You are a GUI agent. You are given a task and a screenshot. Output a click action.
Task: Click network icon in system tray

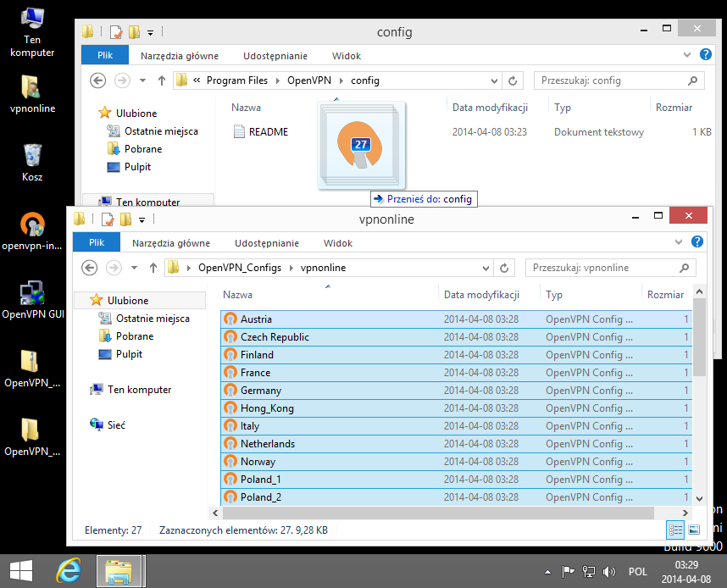[x=589, y=572]
